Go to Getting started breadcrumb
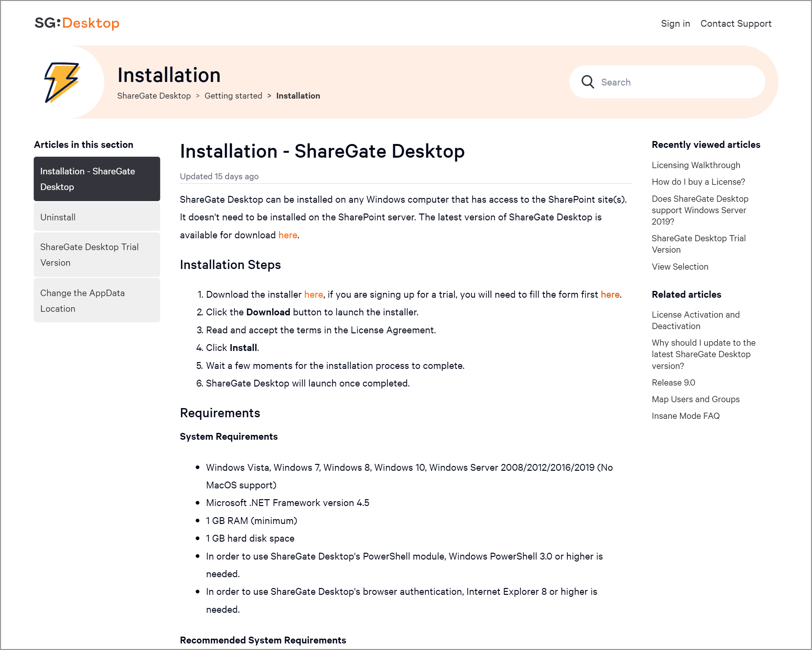Image resolution: width=812 pixels, height=650 pixels. [233, 96]
